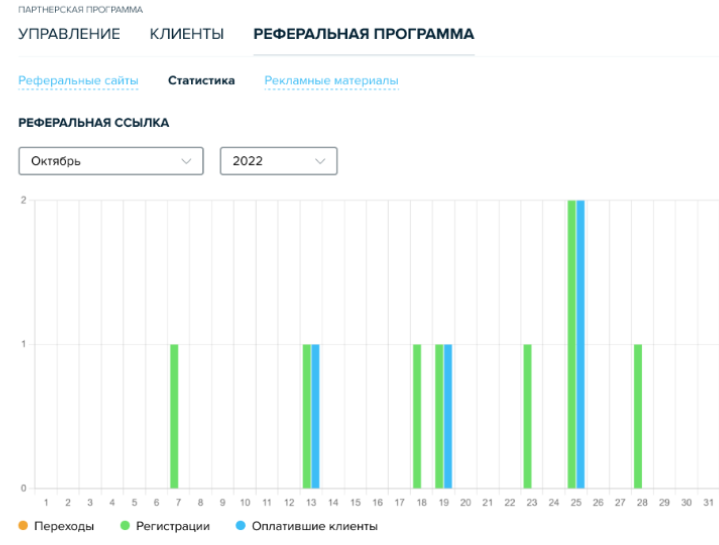Click x-axis label 10
Viewport: 719px width, 545px height.
(245, 503)
